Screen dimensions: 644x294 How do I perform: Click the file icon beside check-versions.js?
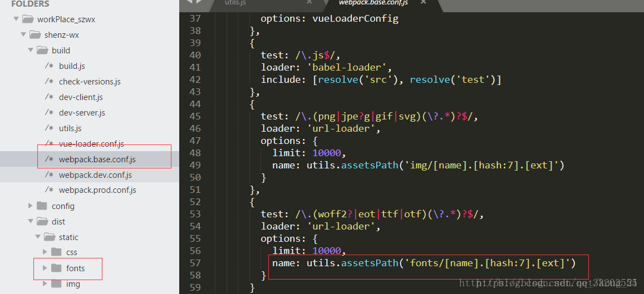[x=50, y=82]
